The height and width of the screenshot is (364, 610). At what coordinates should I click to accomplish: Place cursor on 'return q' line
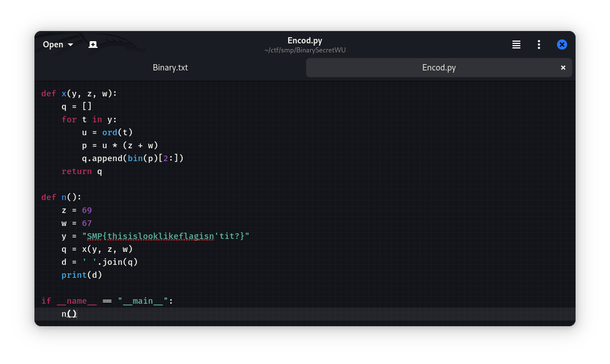82,171
